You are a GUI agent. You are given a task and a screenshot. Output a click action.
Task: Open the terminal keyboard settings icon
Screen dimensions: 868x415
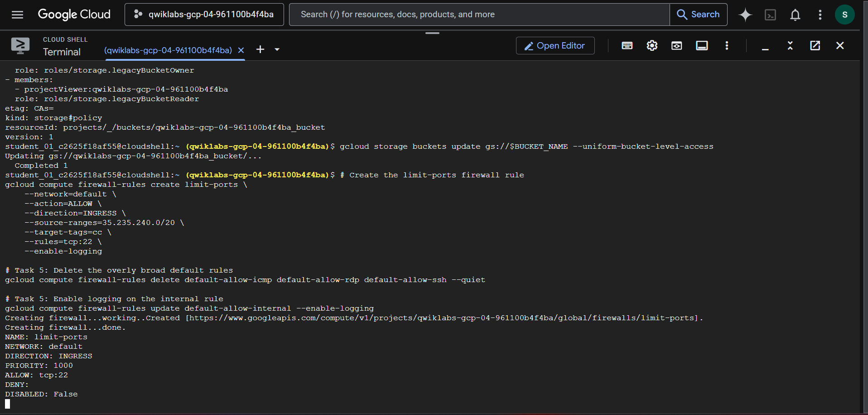[x=627, y=45]
